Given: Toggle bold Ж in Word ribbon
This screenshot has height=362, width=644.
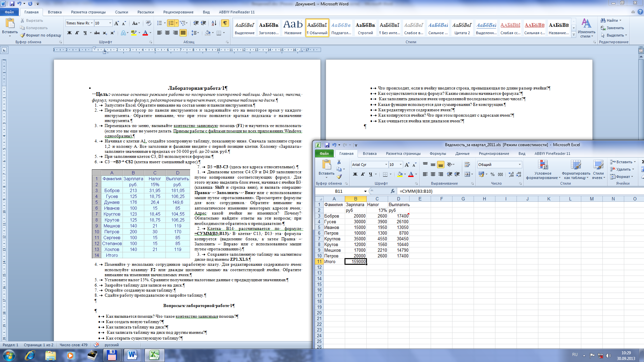Looking at the screenshot, I should pyautogui.click(x=69, y=33).
